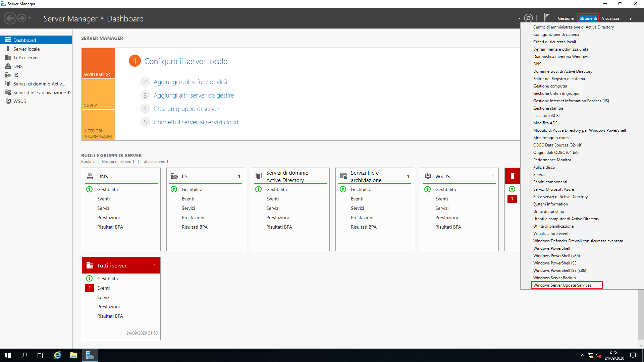Click the Aggiungi ruoli e funzionalità link

coord(190,81)
